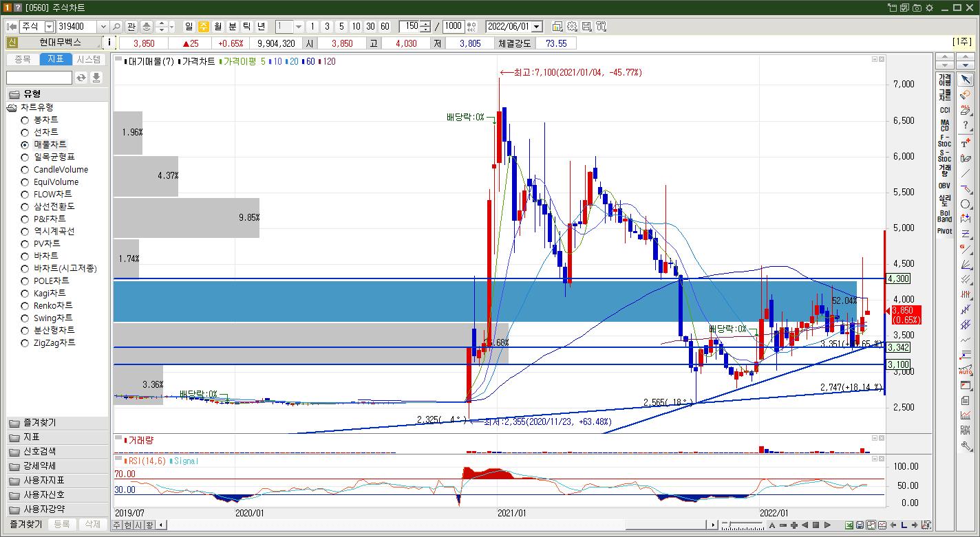The height and width of the screenshot is (537, 980).
Task: Select the 일 daily period button
Action: 189,26
